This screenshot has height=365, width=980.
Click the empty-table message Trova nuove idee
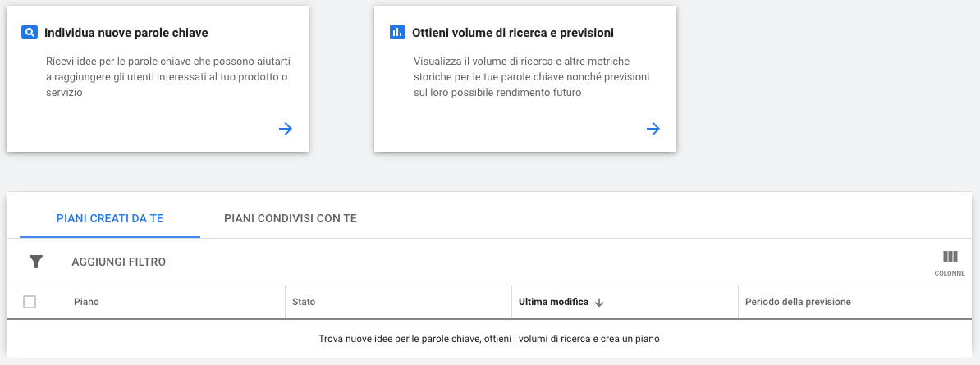pos(489,339)
